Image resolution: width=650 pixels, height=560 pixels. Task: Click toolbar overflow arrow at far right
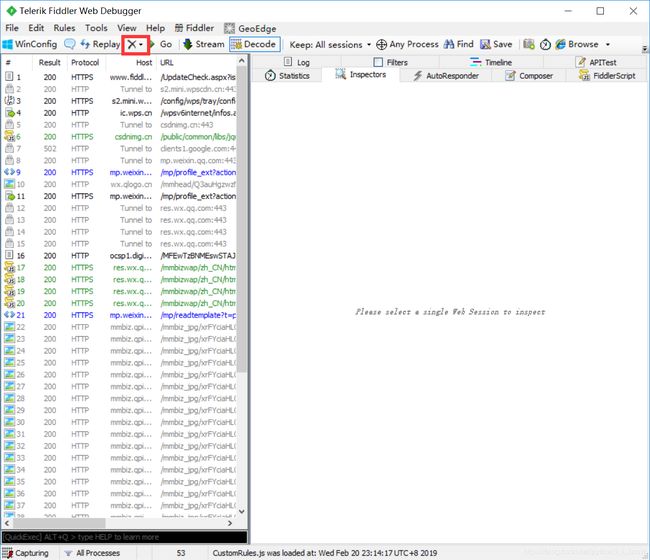click(x=645, y=48)
